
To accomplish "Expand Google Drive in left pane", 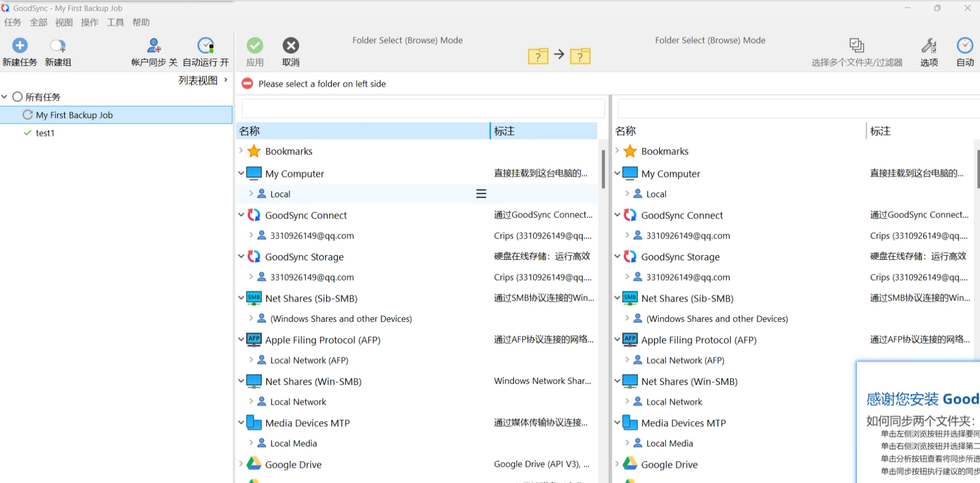I will click(241, 464).
